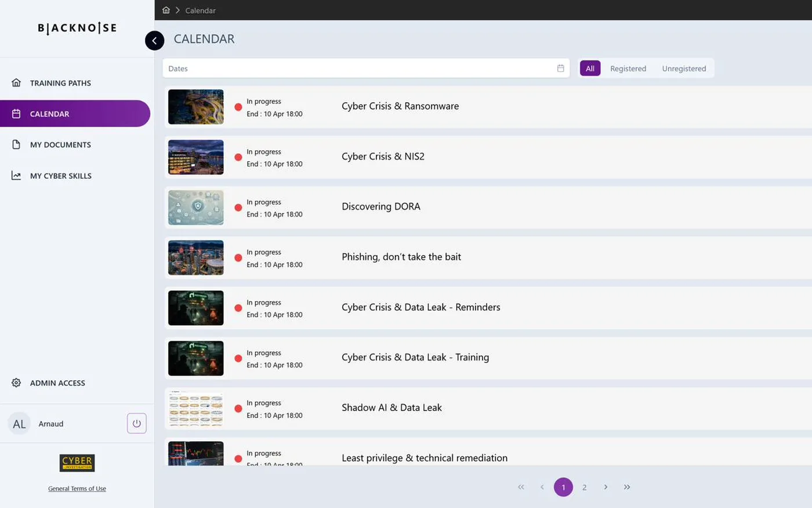Go to the first page of results
This screenshot has width=812, height=508.
521,487
